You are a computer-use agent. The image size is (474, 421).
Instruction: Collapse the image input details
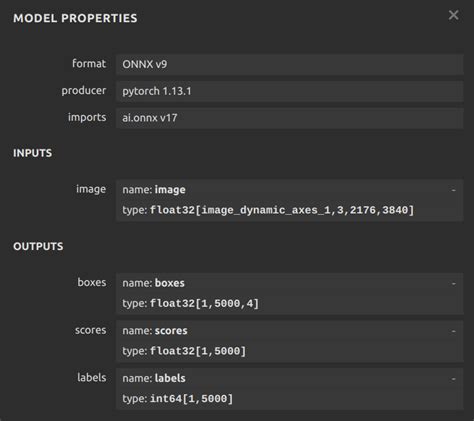click(x=453, y=190)
